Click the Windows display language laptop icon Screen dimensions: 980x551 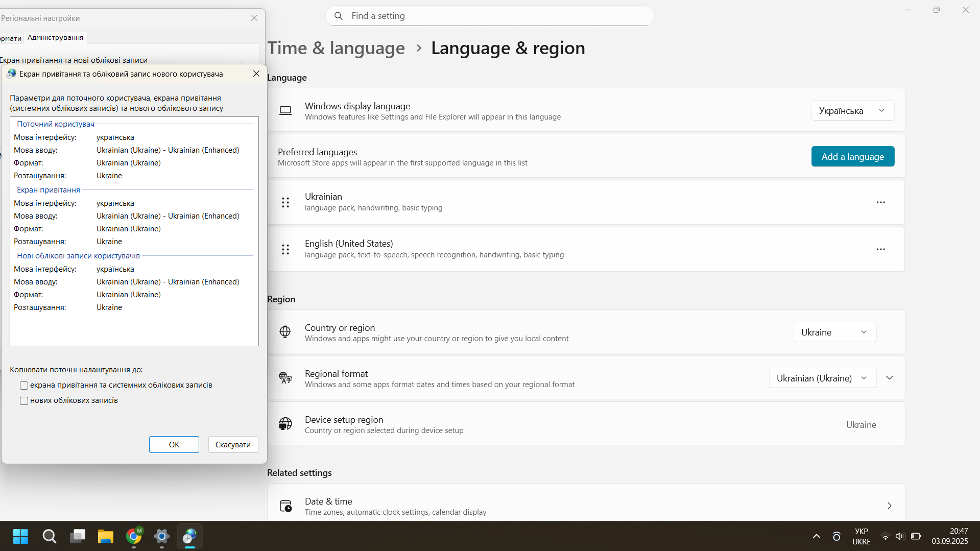[x=285, y=111]
